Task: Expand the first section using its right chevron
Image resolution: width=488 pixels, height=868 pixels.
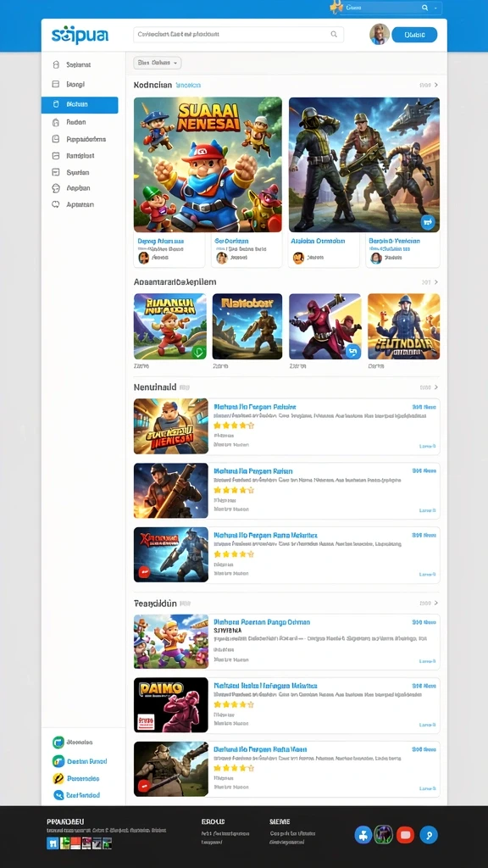Action: click(x=436, y=86)
